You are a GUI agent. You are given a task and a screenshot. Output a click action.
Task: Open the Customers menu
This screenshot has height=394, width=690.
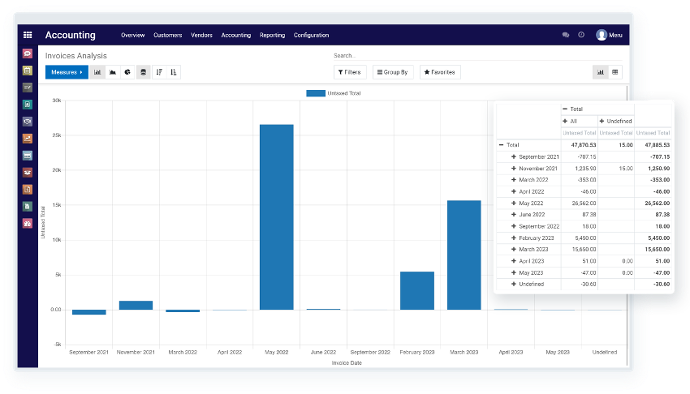(168, 35)
